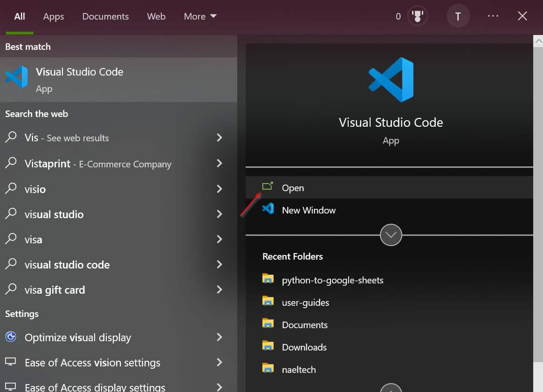Click search icon beside 'visa gift card'
The height and width of the screenshot is (392, 543).
11,289
